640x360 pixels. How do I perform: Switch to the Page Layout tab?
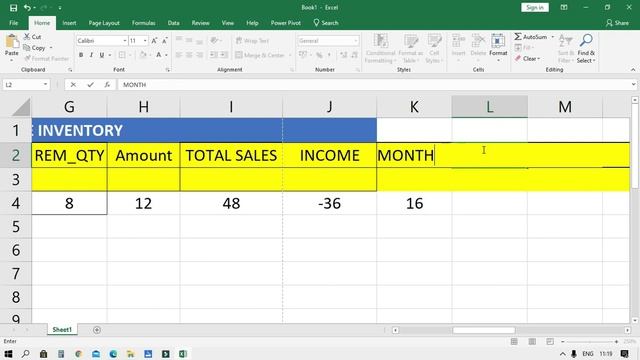click(104, 23)
